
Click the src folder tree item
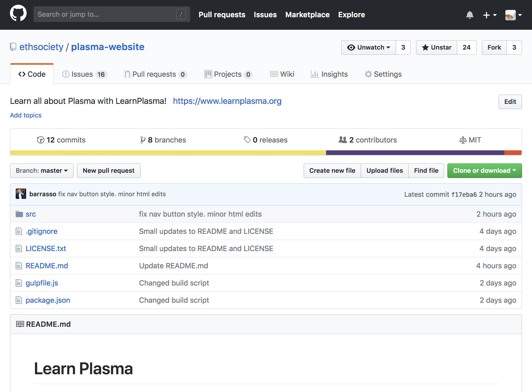pos(31,214)
